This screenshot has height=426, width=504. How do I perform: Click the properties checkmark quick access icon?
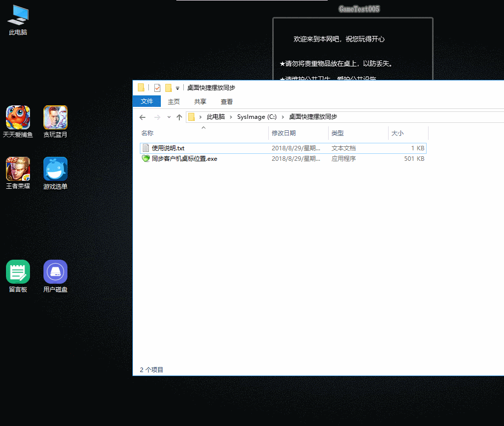pos(157,88)
